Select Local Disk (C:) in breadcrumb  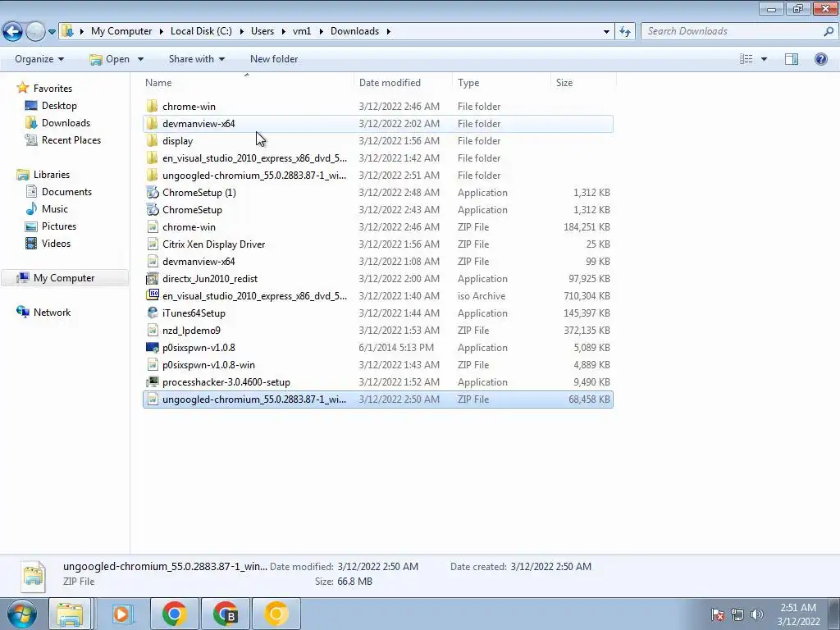202,31
